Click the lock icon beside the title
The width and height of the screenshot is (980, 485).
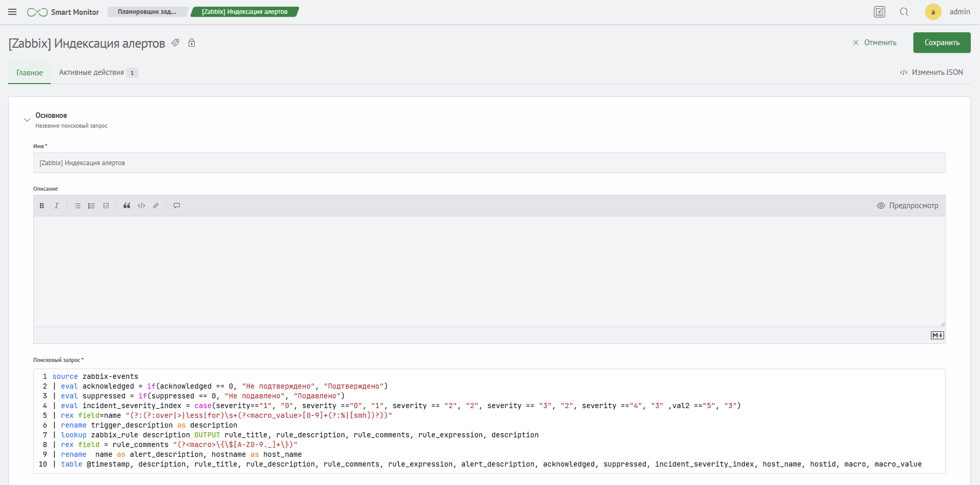coord(192,43)
